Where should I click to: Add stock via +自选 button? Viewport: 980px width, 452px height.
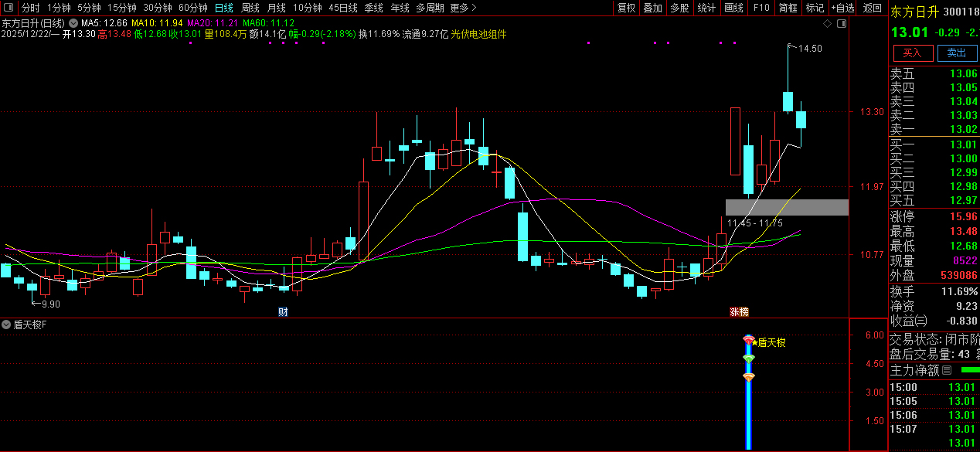tap(843, 8)
